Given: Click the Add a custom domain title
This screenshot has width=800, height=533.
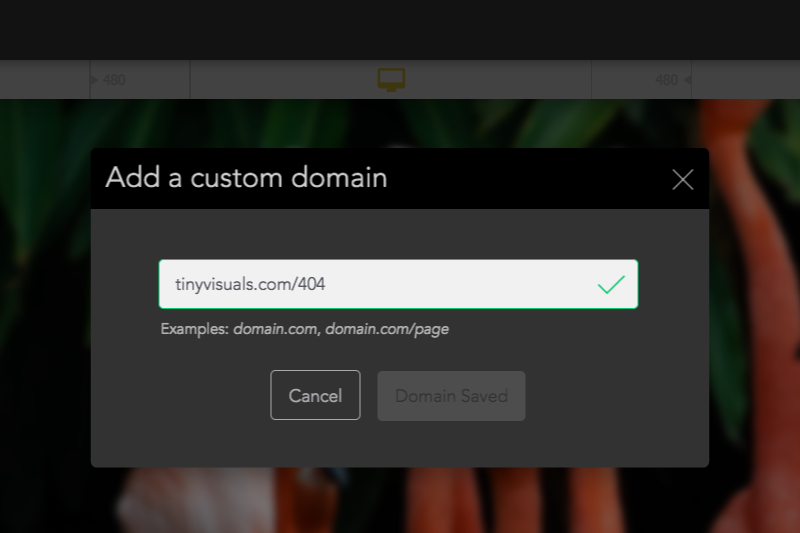Looking at the screenshot, I should 246,177.
